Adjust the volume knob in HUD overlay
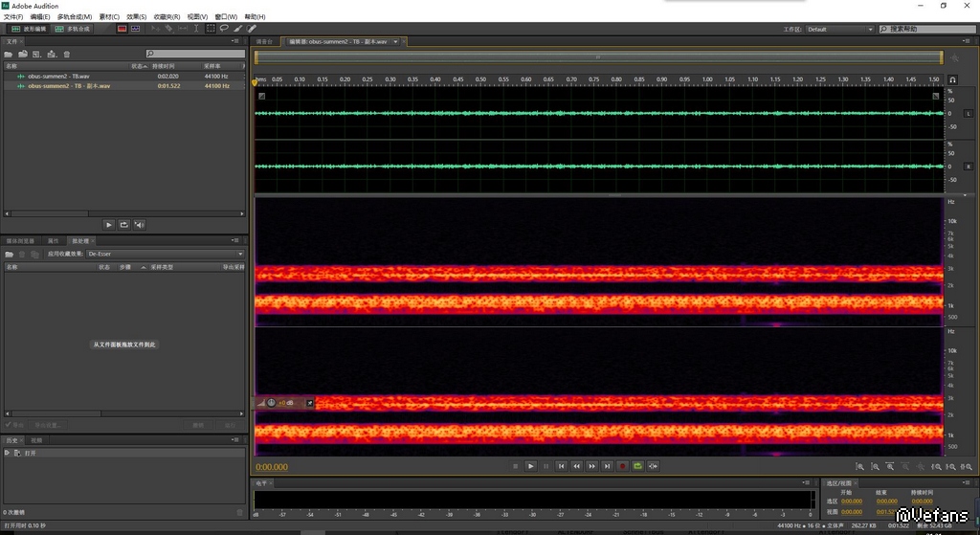 tap(272, 403)
